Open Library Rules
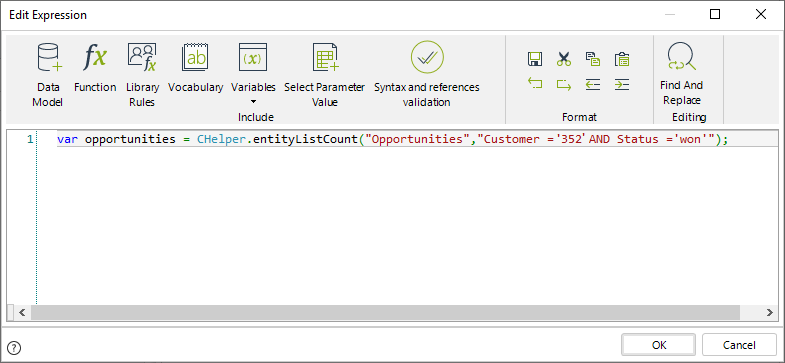785x363 pixels. [142, 75]
